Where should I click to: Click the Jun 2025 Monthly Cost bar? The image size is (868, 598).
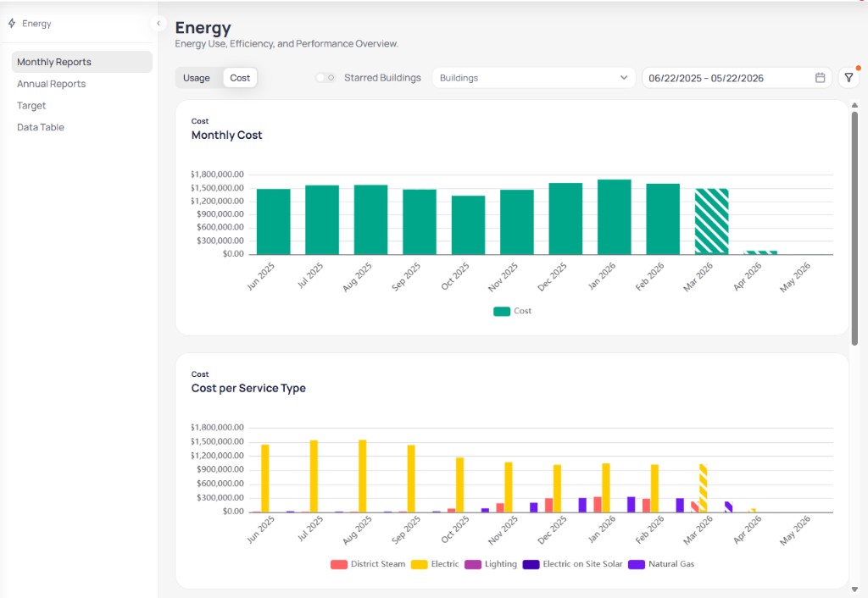coord(274,222)
